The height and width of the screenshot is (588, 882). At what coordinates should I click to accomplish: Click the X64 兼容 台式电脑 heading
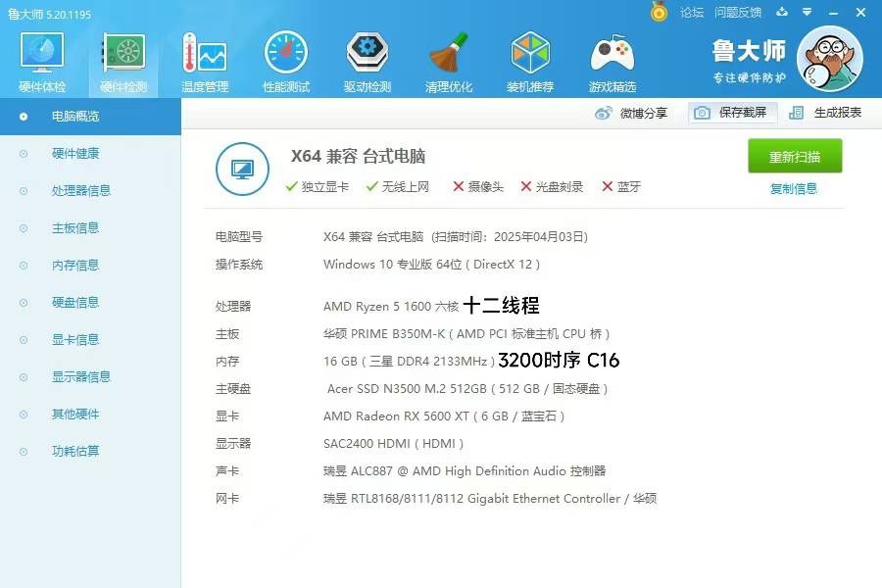coord(358,156)
